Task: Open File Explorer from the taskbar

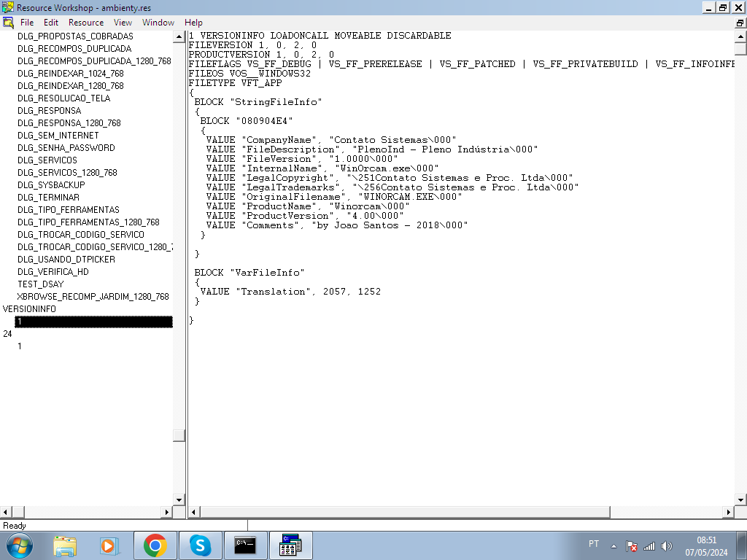Action: pyautogui.click(x=65, y=545)
